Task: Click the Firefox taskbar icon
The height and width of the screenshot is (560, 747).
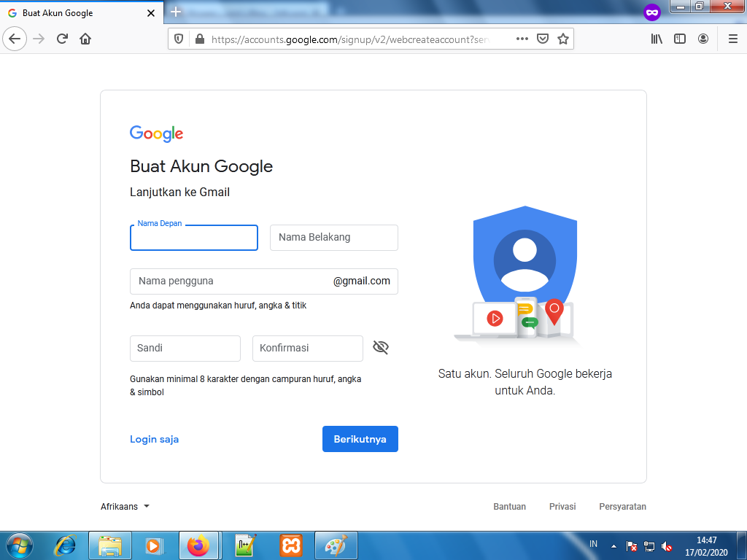Action: (198, 545)
